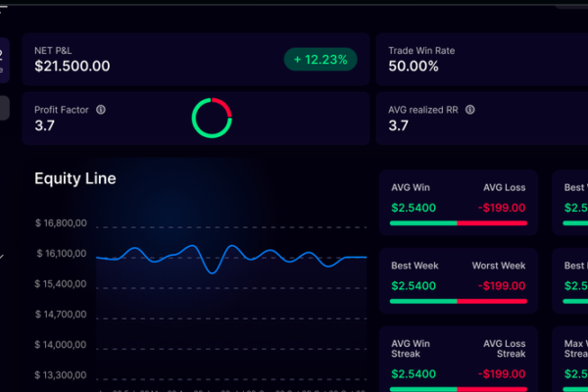Screen dimensions: 588x392
Task: Click the blue equity line curve
Action: click(x=232, y=253)
